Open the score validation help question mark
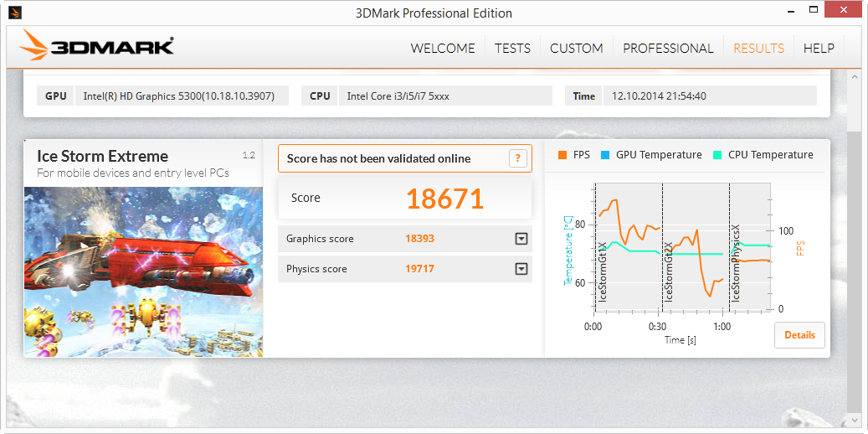868x434 pixels. [x=517, y=158]
